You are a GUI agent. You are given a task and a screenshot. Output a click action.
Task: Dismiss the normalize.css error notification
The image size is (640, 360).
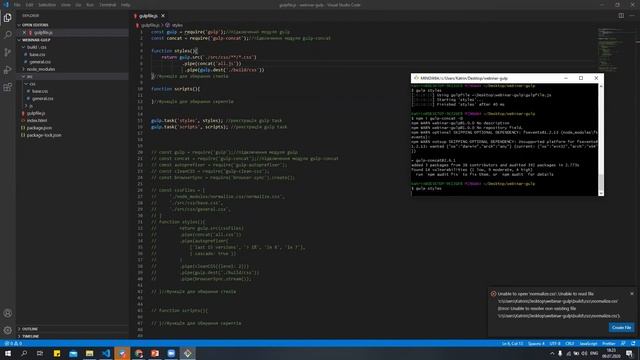click(x=632, y=293)
